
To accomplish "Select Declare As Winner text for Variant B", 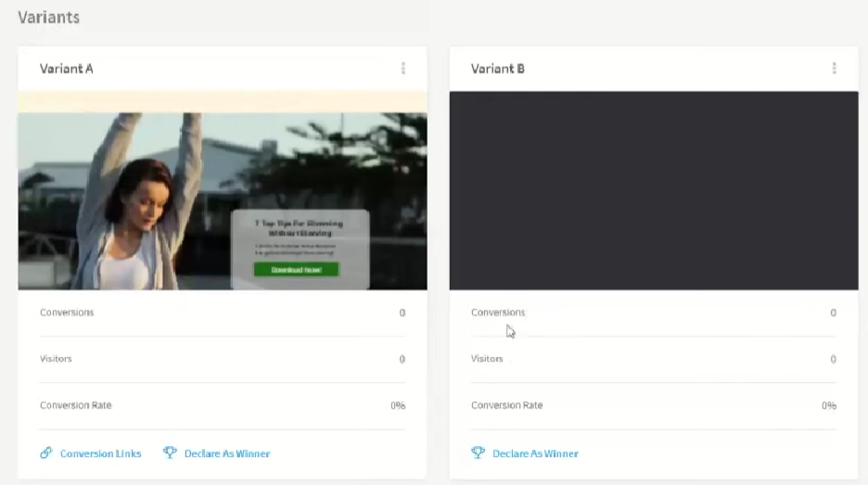I will click(x=535, y=453).
